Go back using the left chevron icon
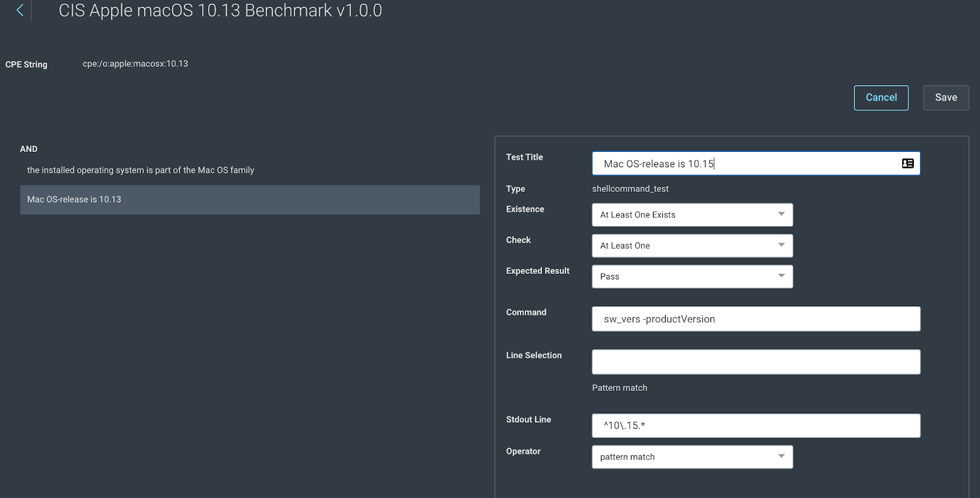Image resolution: width=980 pixels, height=498 pixels. pos(20,10)
